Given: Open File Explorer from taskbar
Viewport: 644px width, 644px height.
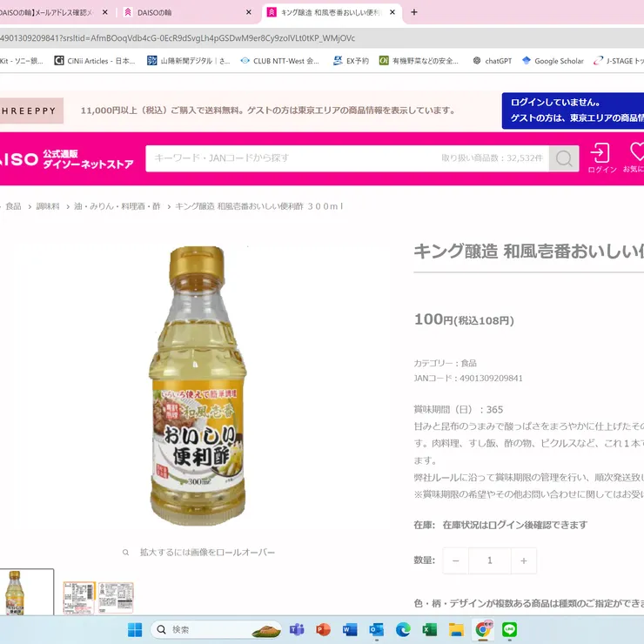Looking at the screenshot, I should click(456, 629).
